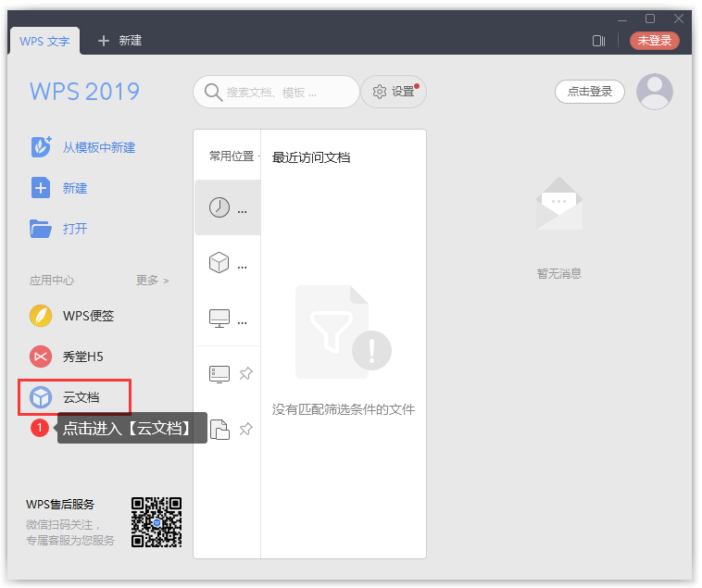Click the 最近访问文档 heading

311,157
